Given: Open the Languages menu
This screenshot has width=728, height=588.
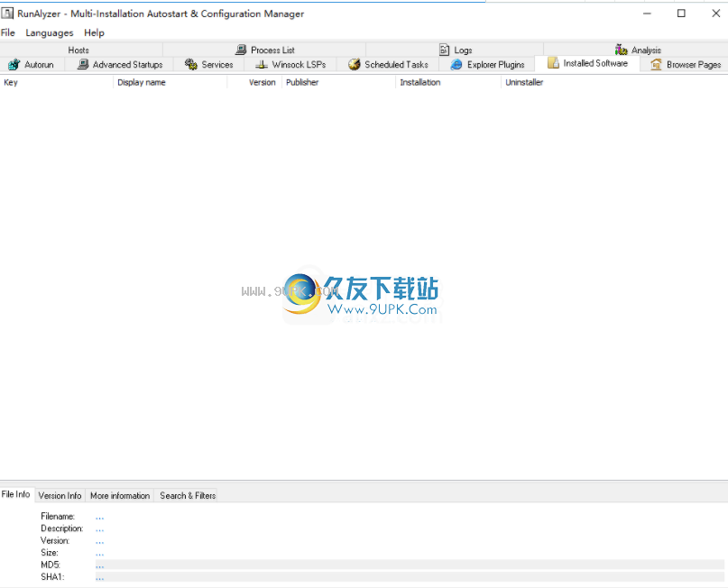Looking at the screenshot, I should point(50,33).
